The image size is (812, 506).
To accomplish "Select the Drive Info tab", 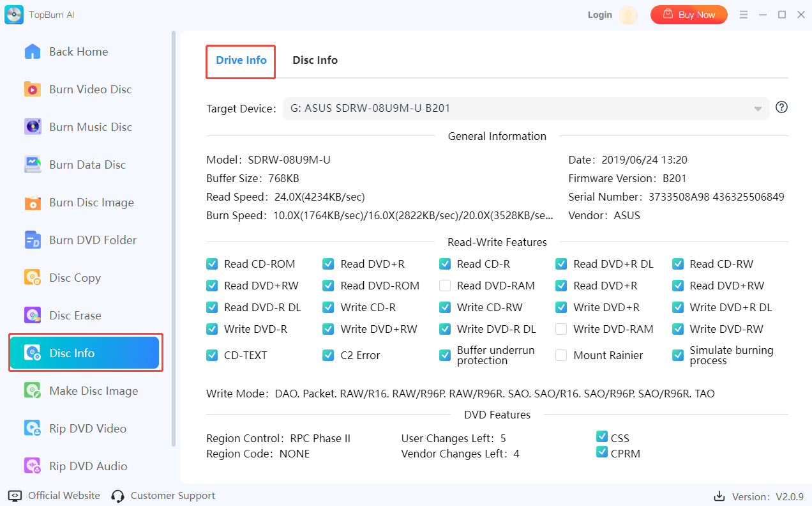I will click(x=241, y=60).
